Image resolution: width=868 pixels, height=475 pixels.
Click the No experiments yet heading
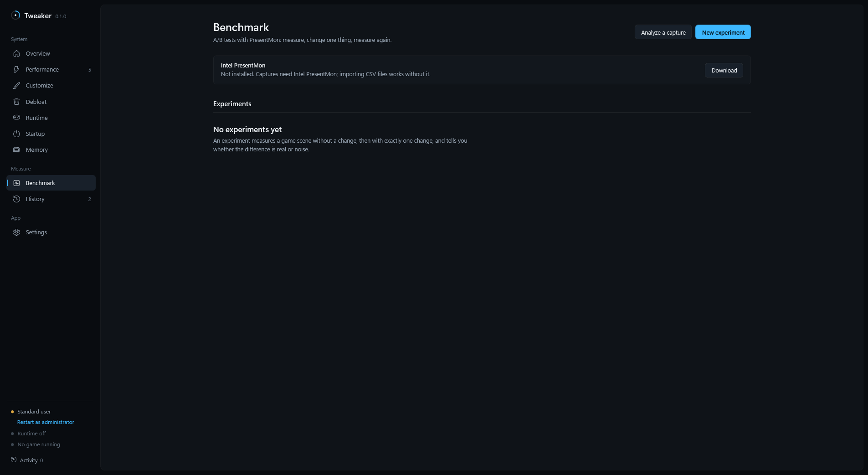pos(247,129)
